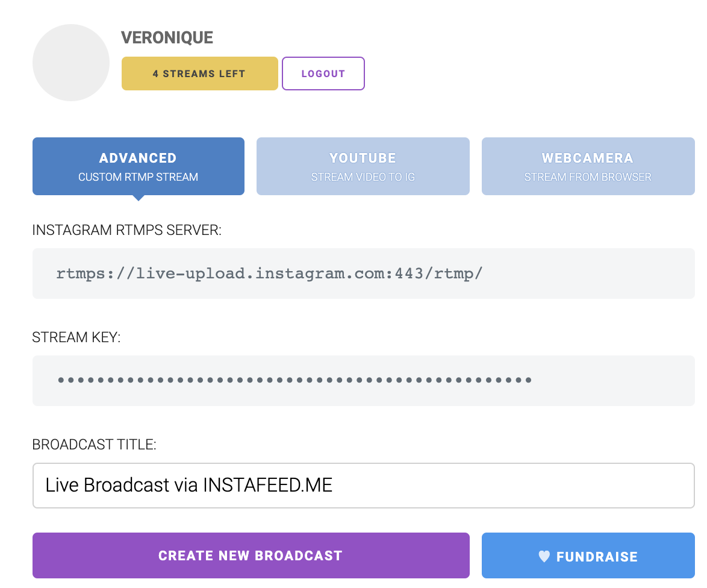
Task: Click the masked Stream Key field
Action: [x=363, y=380]
